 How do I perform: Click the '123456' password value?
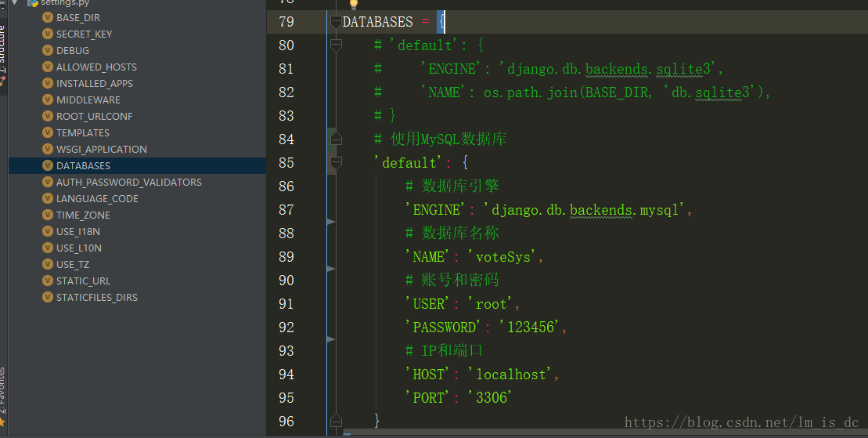(x=531, y=328)
